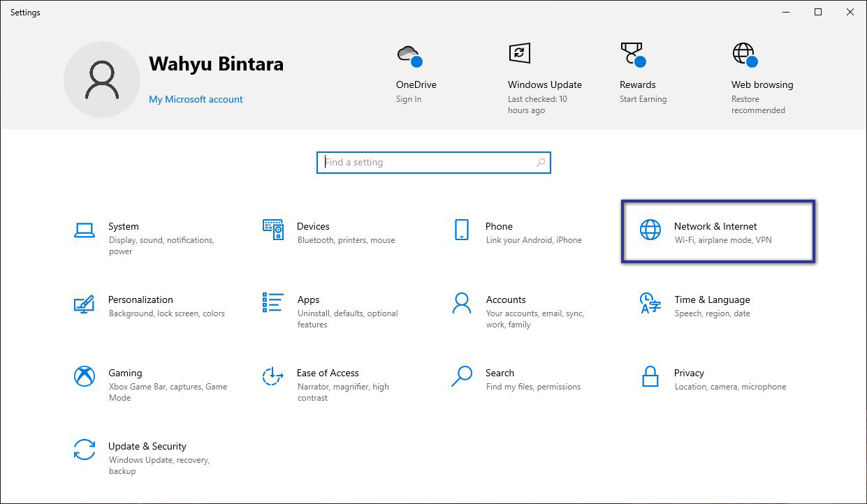Open the OneDrive Sign In tile

[x=416, y=75]
